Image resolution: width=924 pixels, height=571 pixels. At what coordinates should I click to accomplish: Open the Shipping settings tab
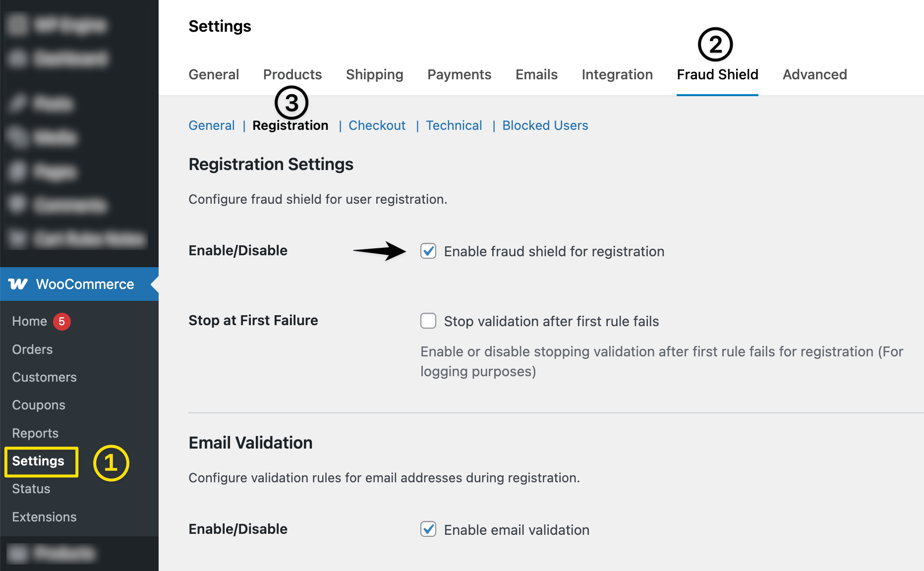(374, 74)
